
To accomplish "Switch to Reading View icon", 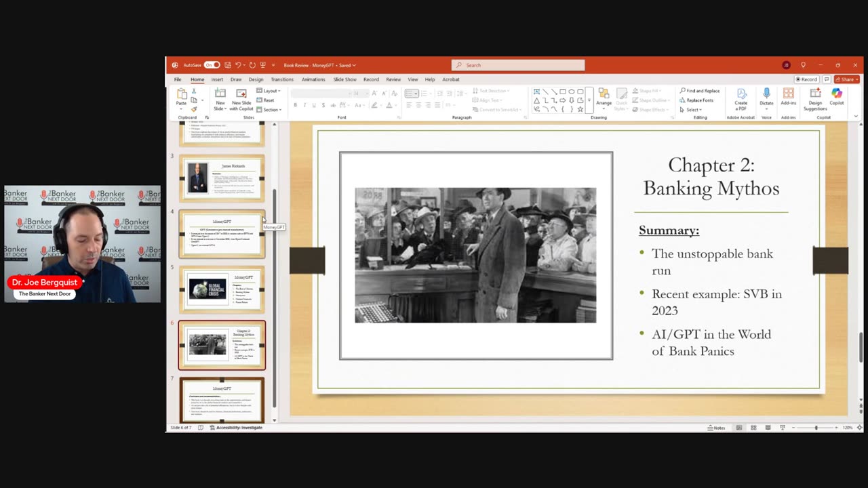I will coord(768,428).
